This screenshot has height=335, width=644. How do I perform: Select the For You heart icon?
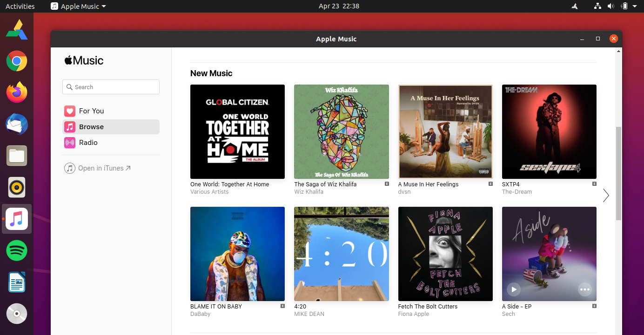70,111
